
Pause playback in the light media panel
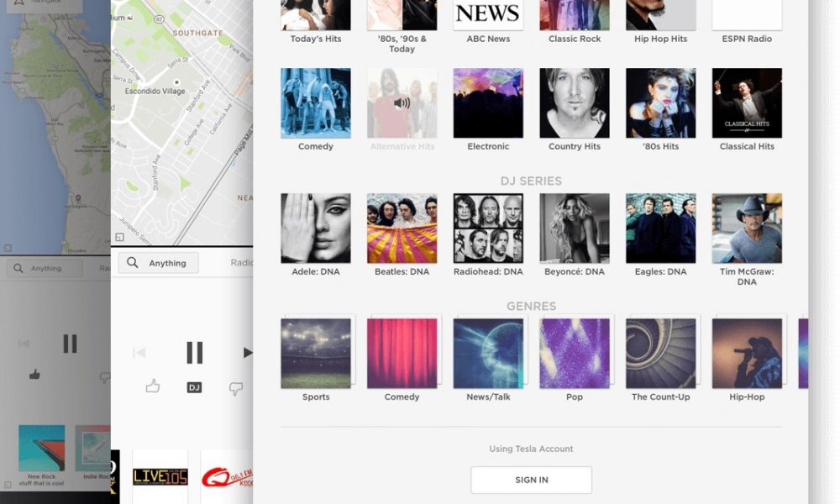coord(195,353)
